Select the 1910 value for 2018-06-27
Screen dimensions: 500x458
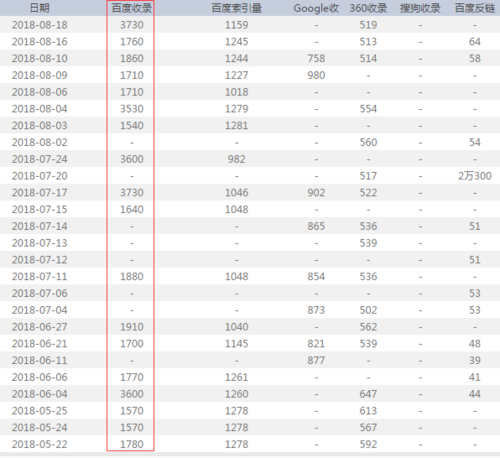[x=132, y=327]
